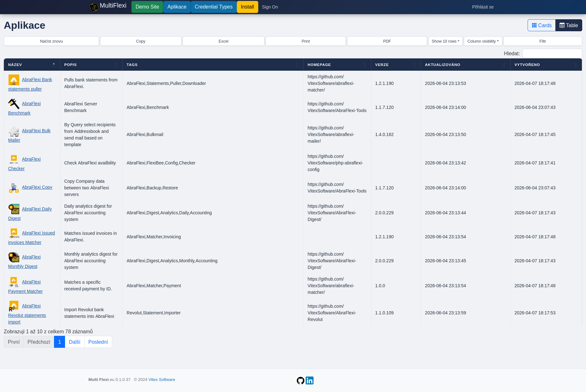This screenshot has width=586, height=392.
Task: Click the Print button
Action: pos(306,41)
